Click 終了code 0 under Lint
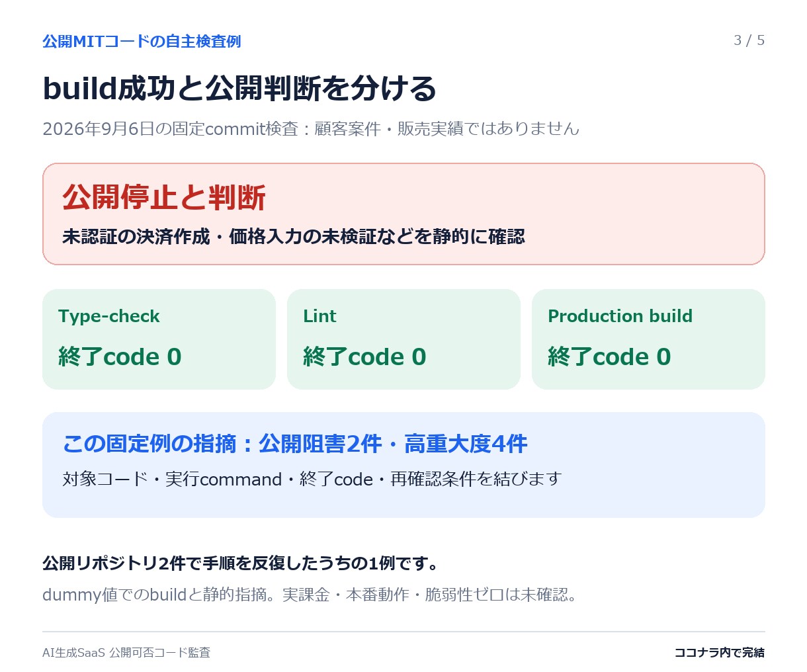807x672 pixels. (364, 357)
